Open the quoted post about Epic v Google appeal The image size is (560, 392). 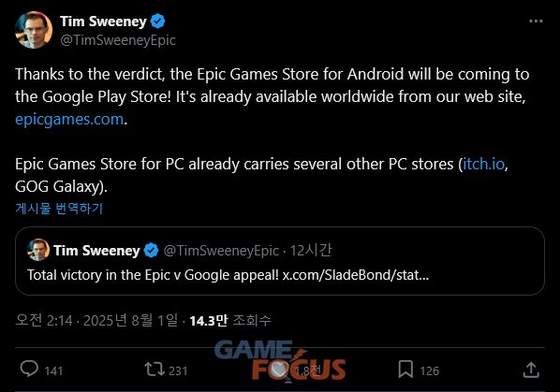(280, 261)
